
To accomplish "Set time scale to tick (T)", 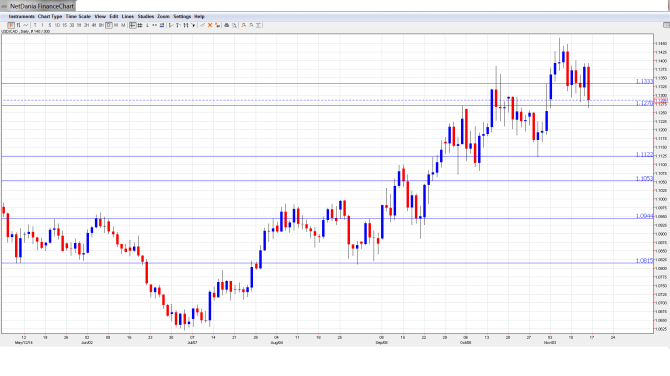I will 35,25.
